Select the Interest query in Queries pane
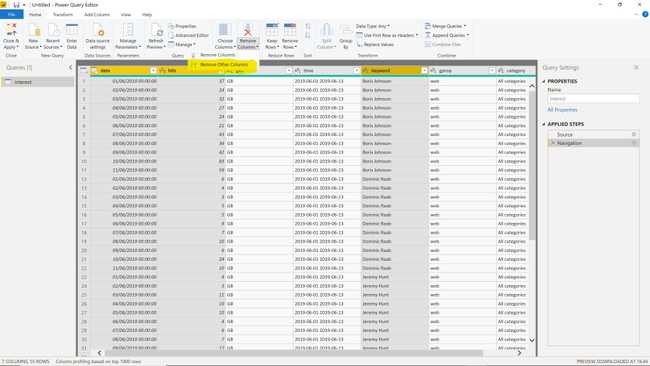The image size is (650, 366). (x=38, y=82)
